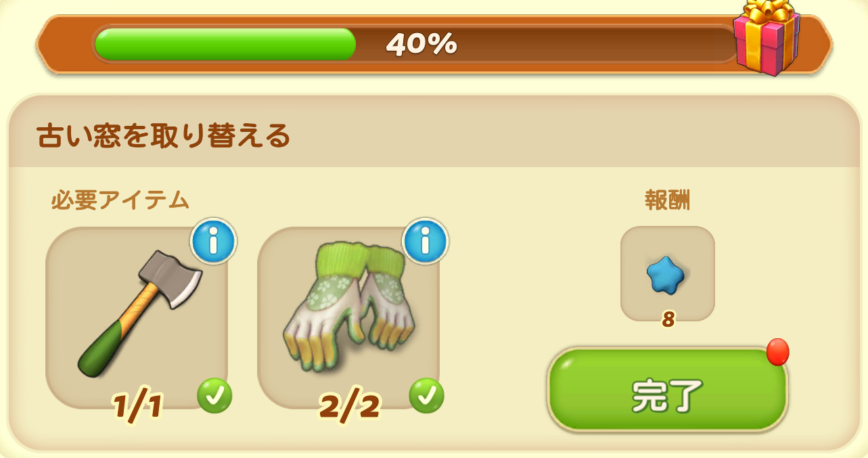Click the reward tile around the blue star
This screenshot has height=458, width=868.
[668, 273]
